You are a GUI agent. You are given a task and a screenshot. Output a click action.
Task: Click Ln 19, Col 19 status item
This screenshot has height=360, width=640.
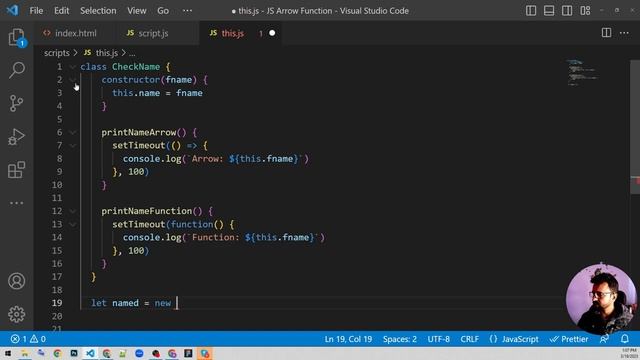click(348, 339)
